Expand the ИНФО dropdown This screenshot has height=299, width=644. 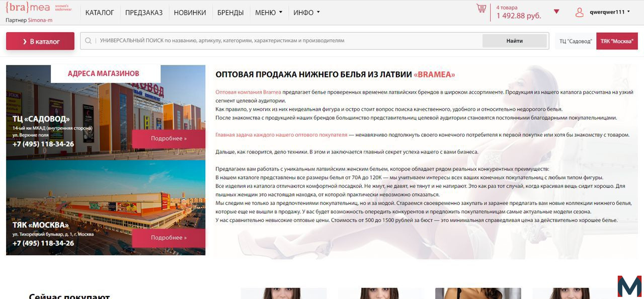[x=307, y=13]
